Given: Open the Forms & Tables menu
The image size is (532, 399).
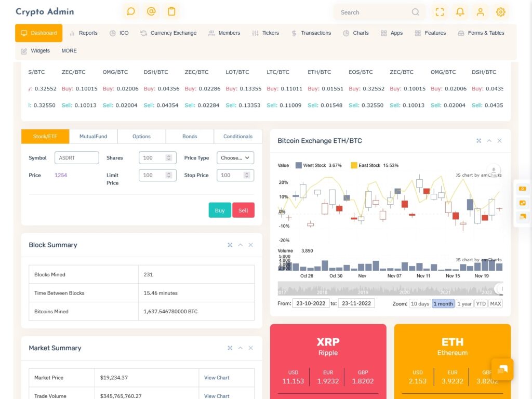Looking at the screenshot, I should tap(481, 33).
